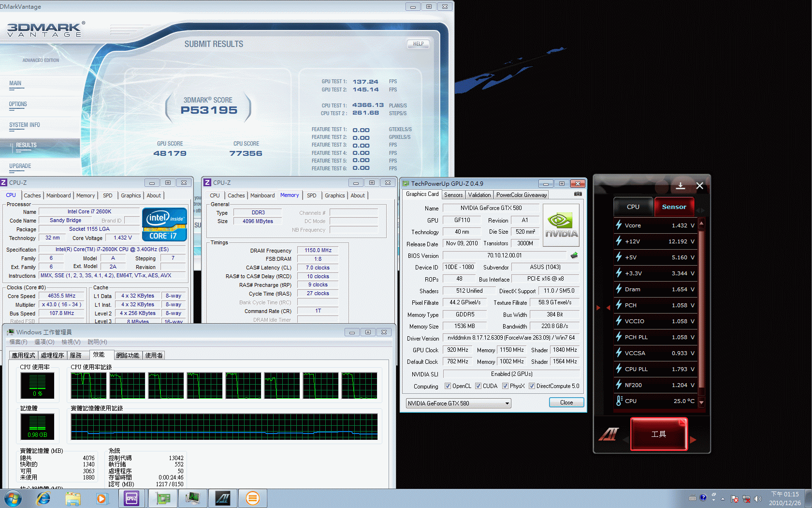
Task: Click the ASUS AI logo in the sensor panel
Action: 609,434
